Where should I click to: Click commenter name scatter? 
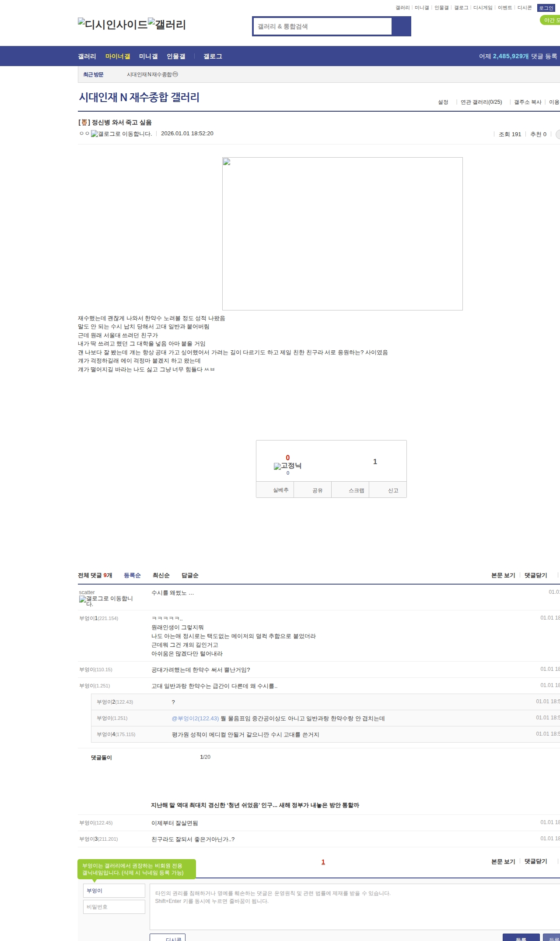(x=87, y=592)
